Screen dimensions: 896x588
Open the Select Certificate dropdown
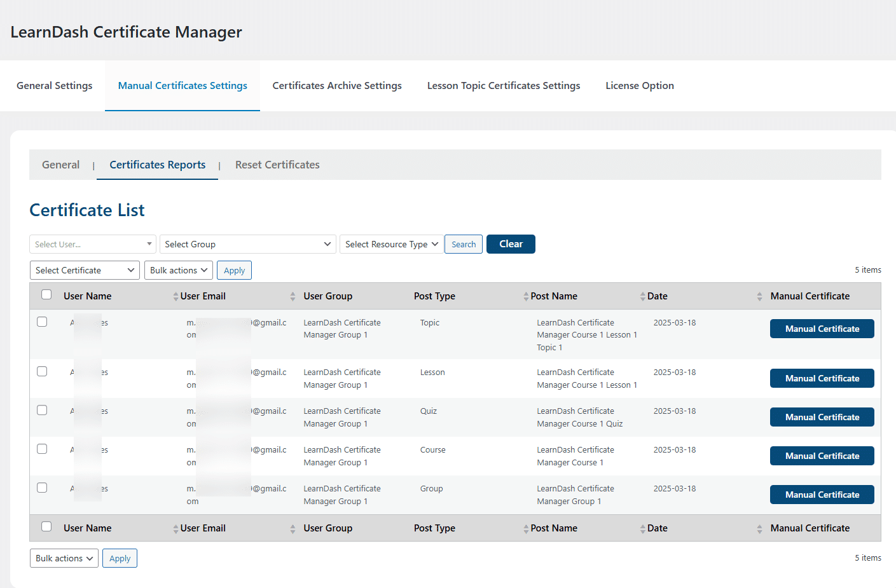click(85, 270)
